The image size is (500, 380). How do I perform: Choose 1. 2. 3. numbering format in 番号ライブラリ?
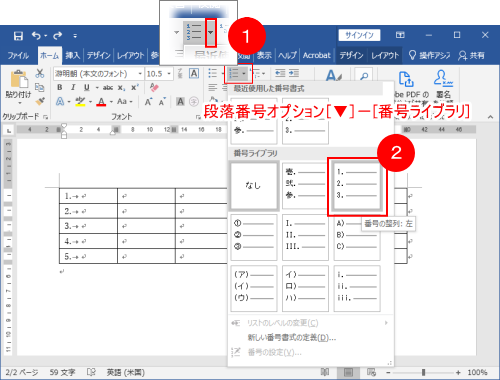(357, 186)
